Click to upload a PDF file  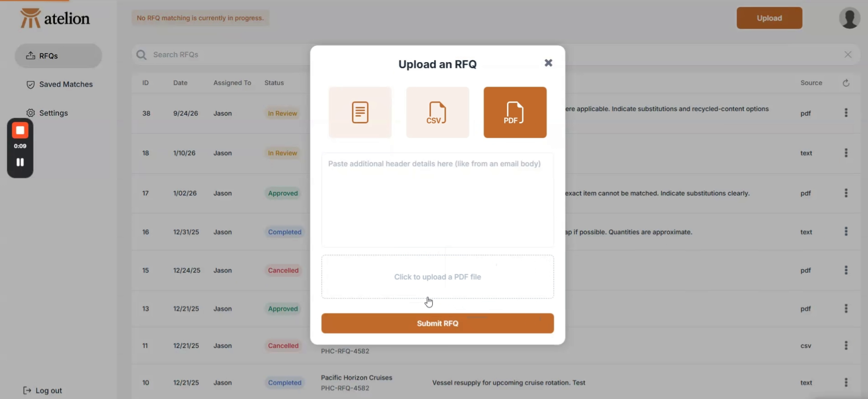438,277
